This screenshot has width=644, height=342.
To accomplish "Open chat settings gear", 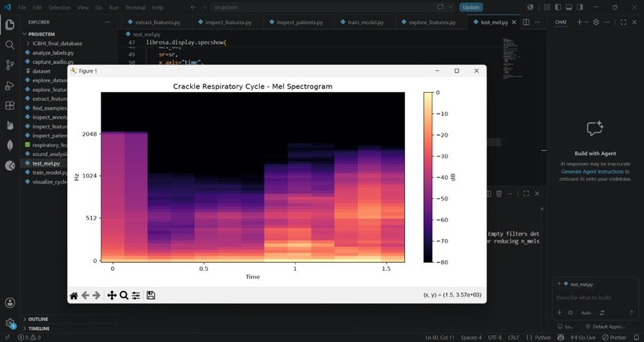I will pyautogui.click(x=596, y=22).
